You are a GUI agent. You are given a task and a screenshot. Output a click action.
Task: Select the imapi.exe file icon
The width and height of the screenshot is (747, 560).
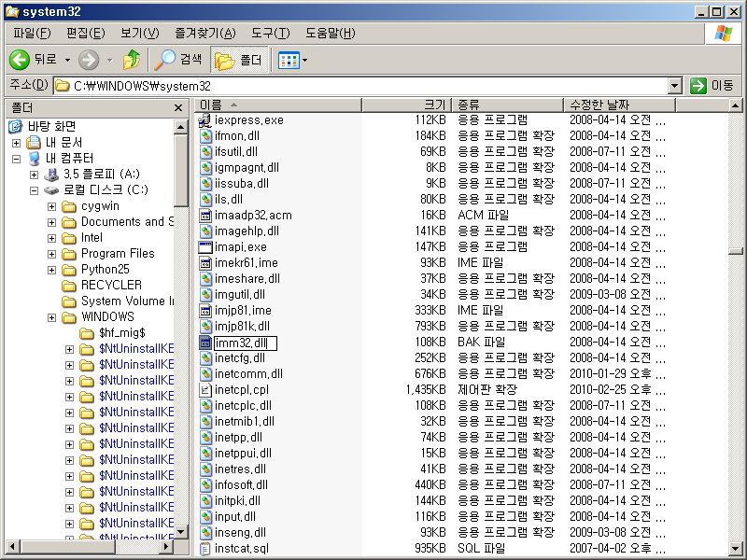(206, 247)
